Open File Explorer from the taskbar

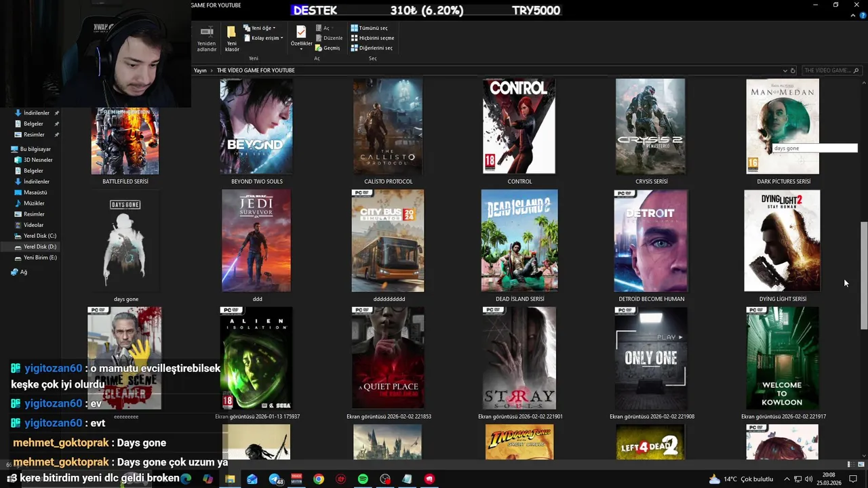pyautogui.click(x=230, y=479)
